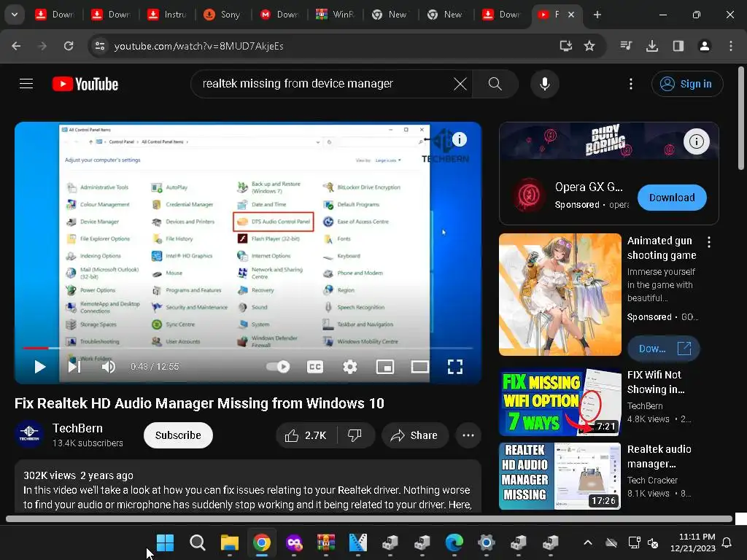Open Microsoft Edge from the taskbar
Image resolution: width=747 pixels, height=560 pixels.
(x=454, y=542)
